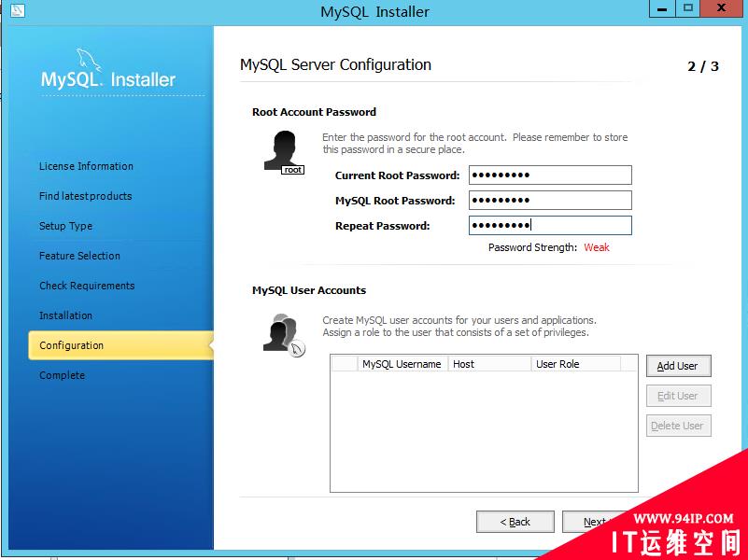This screenshot has height=560, width=748.
Task: Go back with the Back button
Action: click(515, 522)
